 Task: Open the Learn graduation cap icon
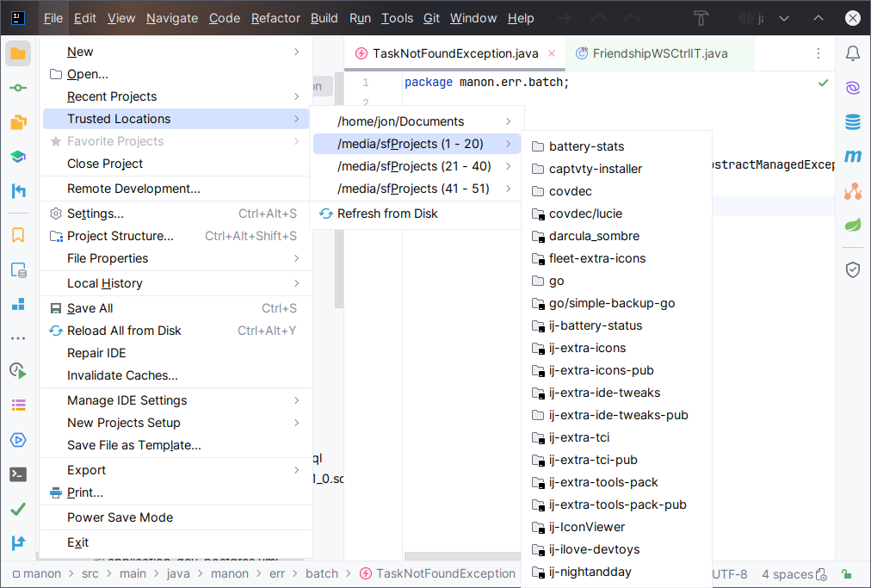18,157
